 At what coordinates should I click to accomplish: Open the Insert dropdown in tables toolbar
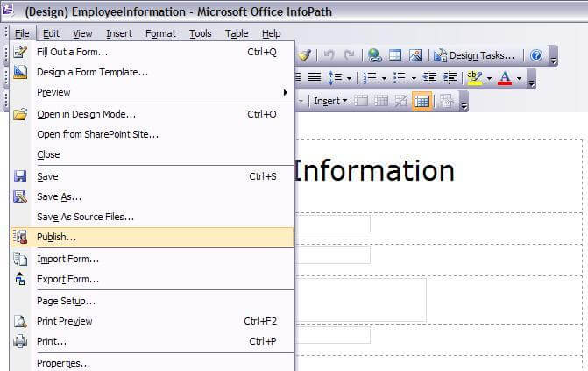(330, 101)
